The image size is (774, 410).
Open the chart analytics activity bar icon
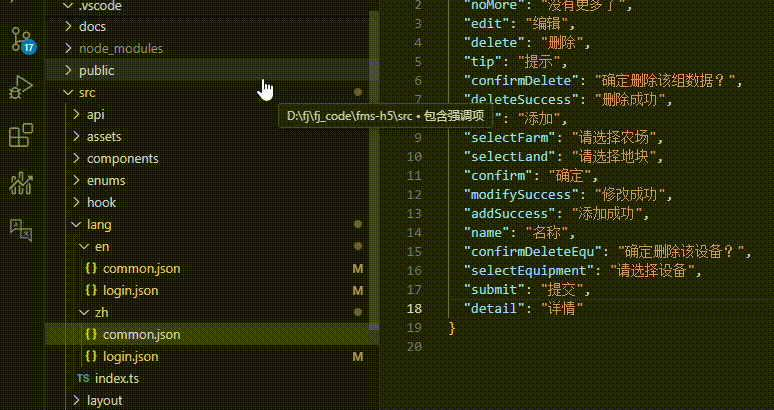(21, 183)
